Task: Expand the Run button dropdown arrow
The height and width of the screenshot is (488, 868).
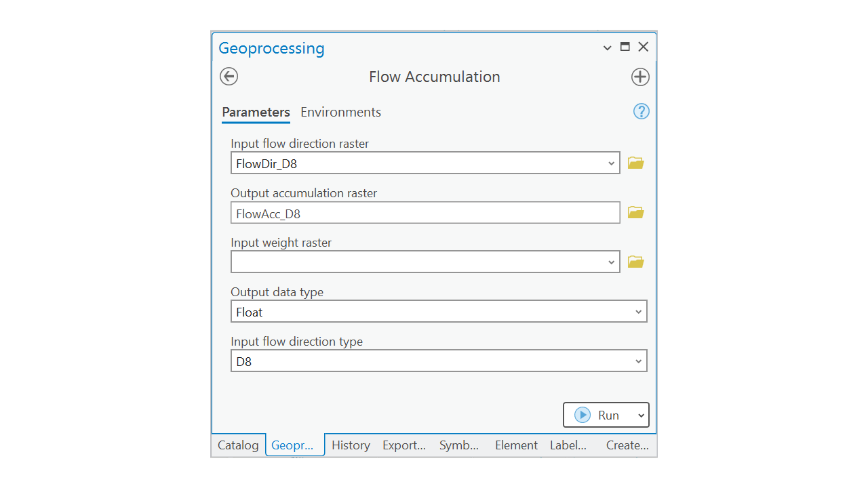Action: tap(641, 415)
